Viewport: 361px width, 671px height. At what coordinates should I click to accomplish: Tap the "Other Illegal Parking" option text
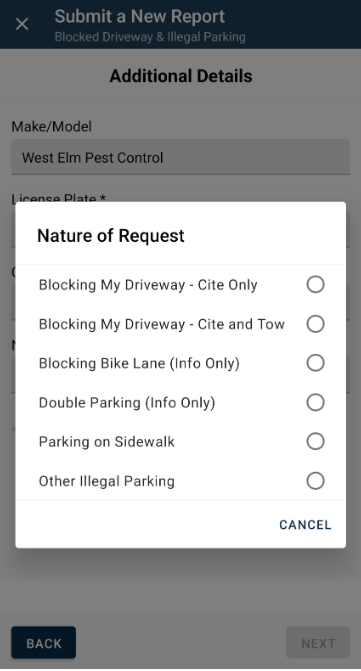(x=107, y=481)
